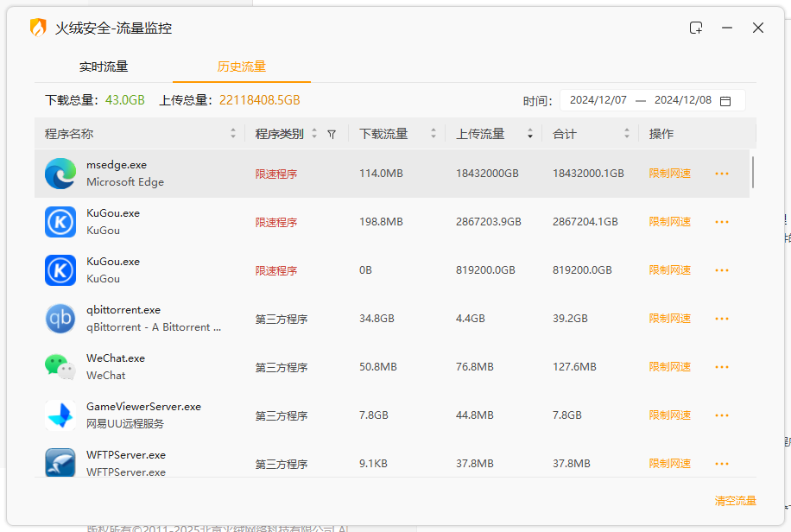Expand more options for qbittorrent.exe row
The width and height of the screenshot is (791, 532).
click(x=722, y=319)
